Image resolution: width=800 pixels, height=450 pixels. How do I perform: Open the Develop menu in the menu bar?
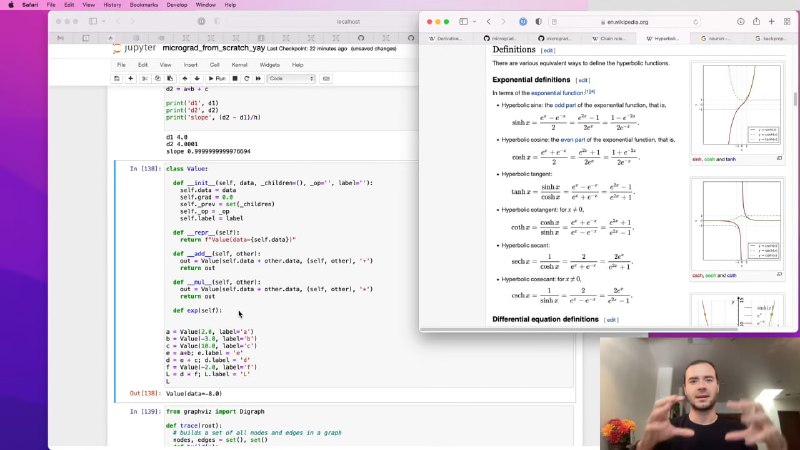click(x=177, y=5)
